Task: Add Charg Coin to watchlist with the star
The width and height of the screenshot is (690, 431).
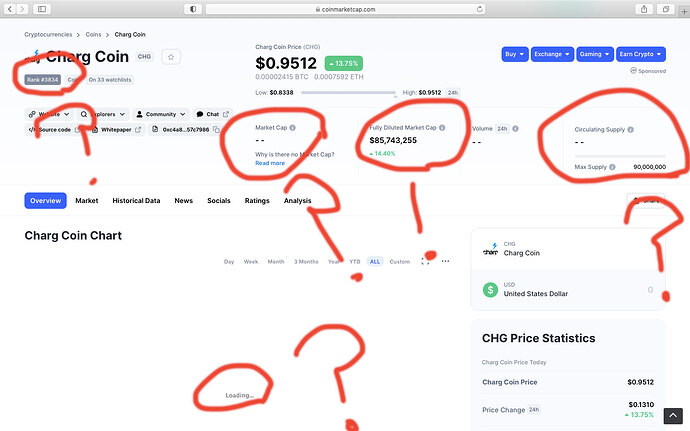Action: pos(171,57)
